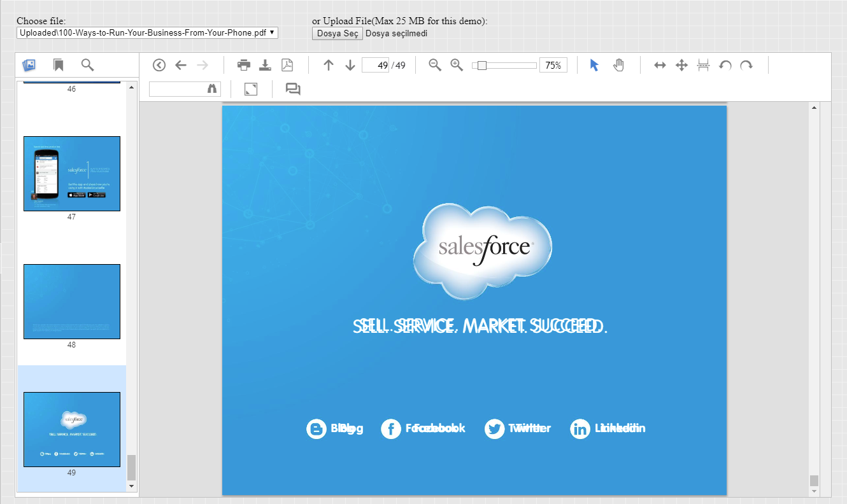This screenshot has width=847, height=504.
Task: Go to the previous page with up arrow
Action: (x=329, y=65)
